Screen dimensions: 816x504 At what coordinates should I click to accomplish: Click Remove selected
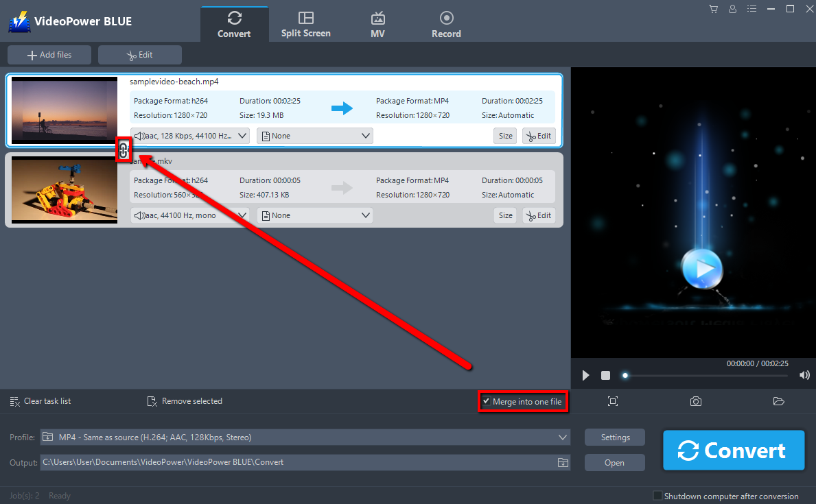click(x=185, y=401)
